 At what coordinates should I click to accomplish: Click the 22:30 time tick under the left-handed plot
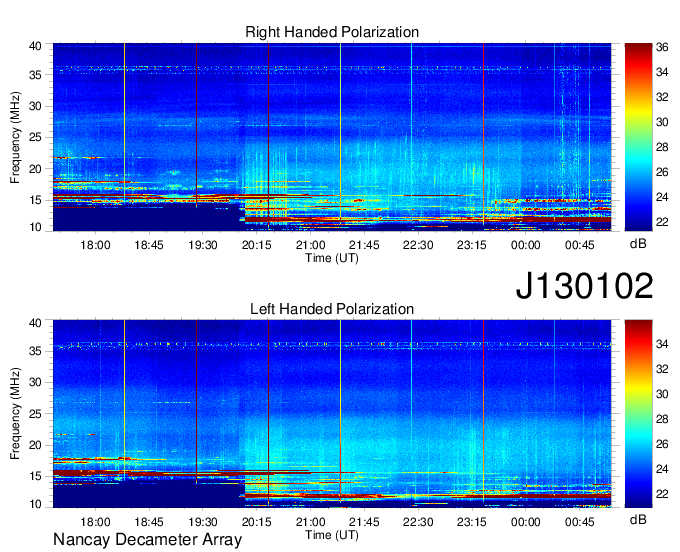coord(418,522)
